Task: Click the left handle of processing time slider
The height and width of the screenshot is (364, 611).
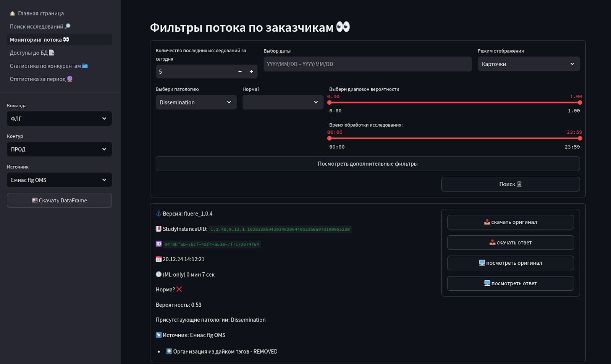Action: 330,138
